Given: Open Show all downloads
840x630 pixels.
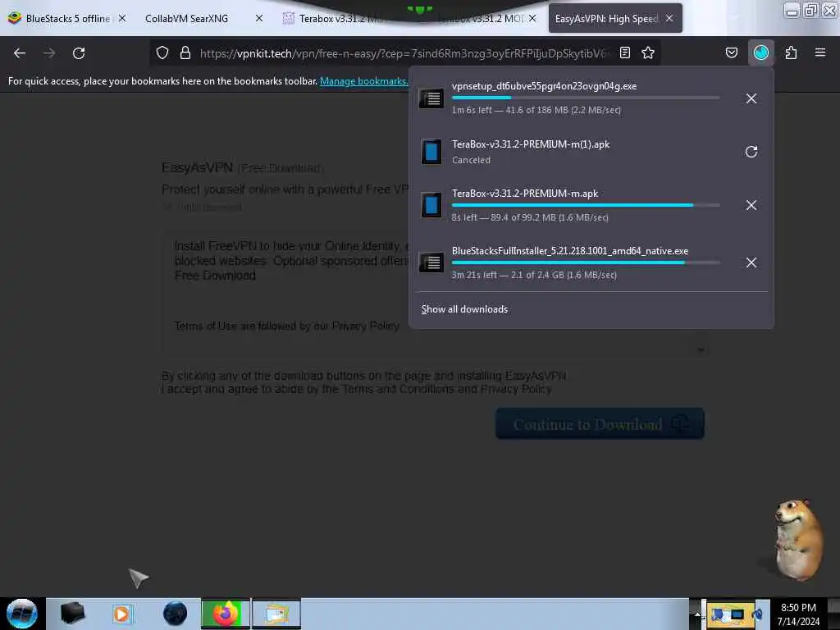Looking at the screenshot, I should [x=464, y=309].
